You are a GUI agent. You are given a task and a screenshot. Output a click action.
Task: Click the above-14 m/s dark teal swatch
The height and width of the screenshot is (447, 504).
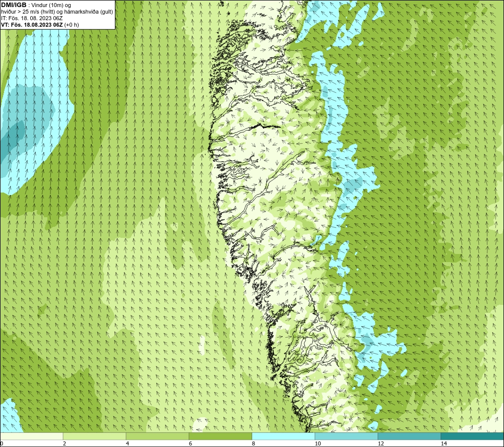click(472, 436)
